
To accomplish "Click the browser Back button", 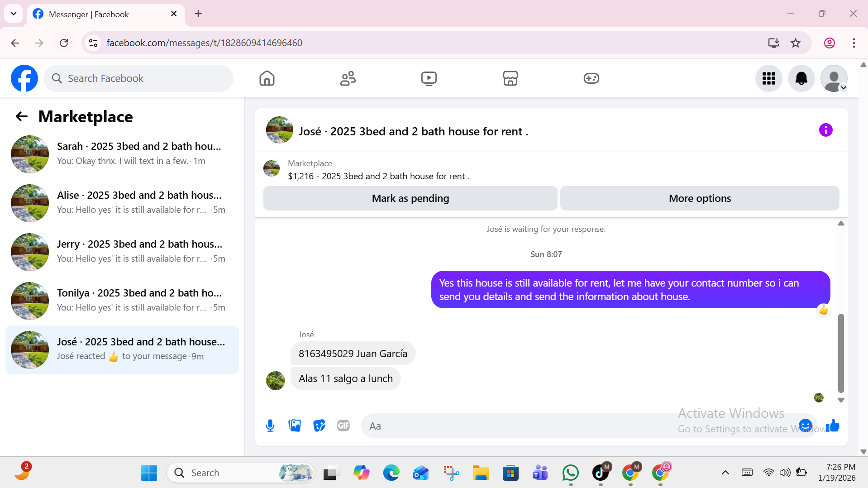I will pos(15,43).
